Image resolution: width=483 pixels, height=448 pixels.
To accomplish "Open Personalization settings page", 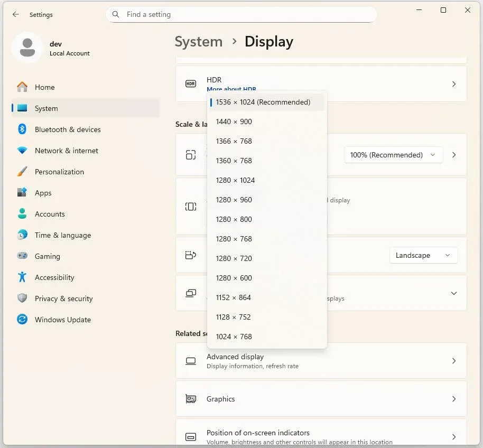I will pyautogui.click(x=86, y=172).
